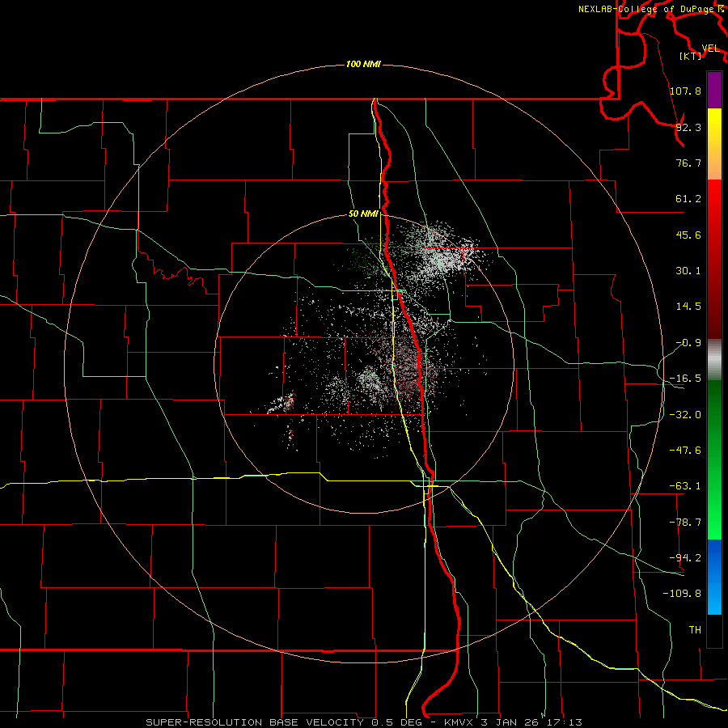Click the -47.6 velocity scale value

coord(685,451)
